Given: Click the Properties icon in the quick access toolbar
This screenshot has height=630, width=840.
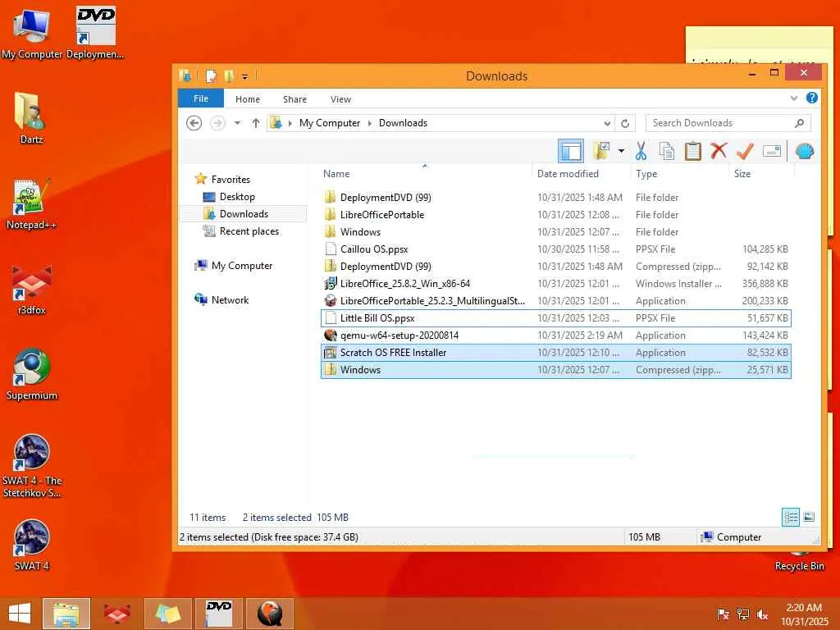Looking at the screenshot, I should pos(211,76).
